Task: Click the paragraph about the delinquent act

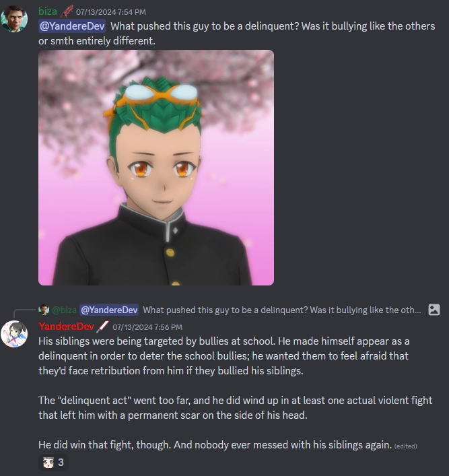Action: [x=236, y=408]
